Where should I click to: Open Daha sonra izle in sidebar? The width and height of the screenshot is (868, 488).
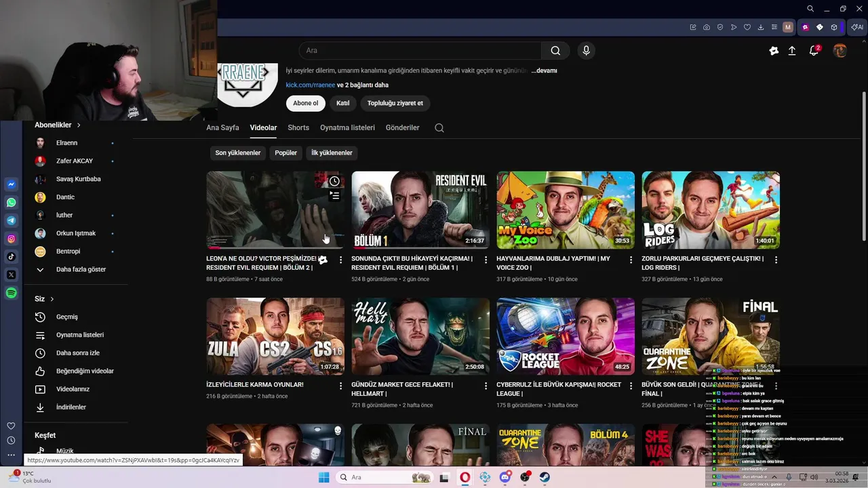click(x=78, y=353)
